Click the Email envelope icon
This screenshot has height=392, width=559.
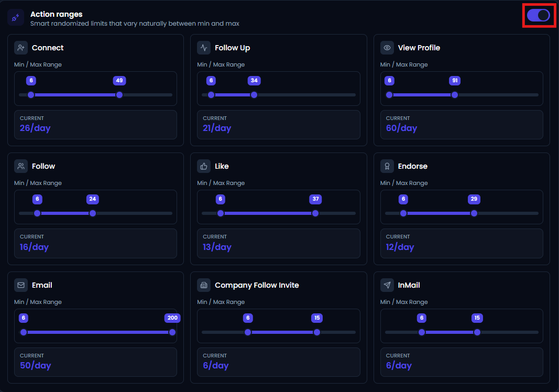tap(21, 285)
